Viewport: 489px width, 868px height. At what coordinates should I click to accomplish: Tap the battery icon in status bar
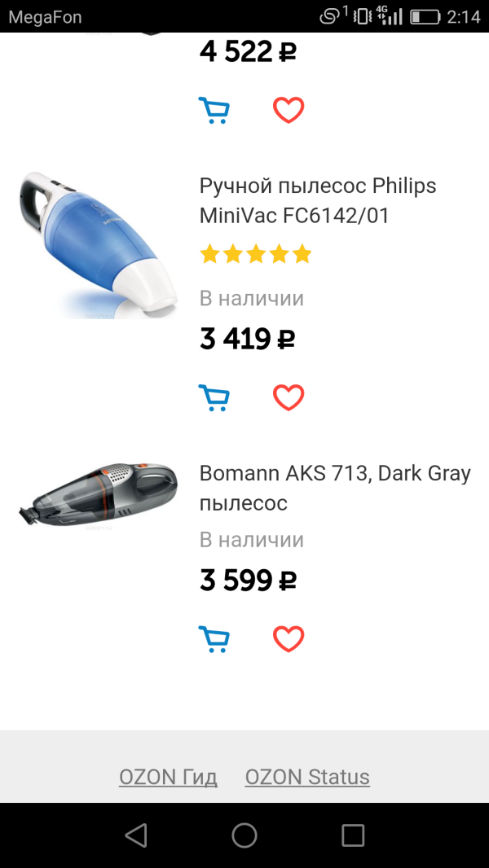pos(425,16)
